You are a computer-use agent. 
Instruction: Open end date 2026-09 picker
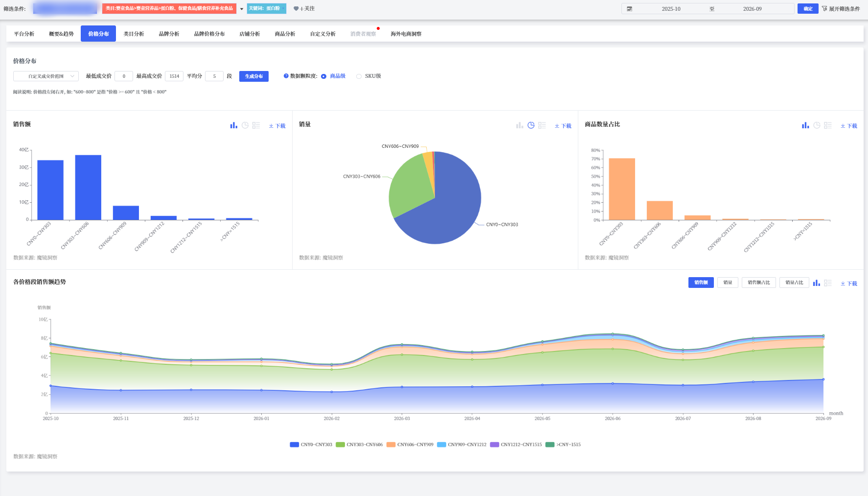752,9
